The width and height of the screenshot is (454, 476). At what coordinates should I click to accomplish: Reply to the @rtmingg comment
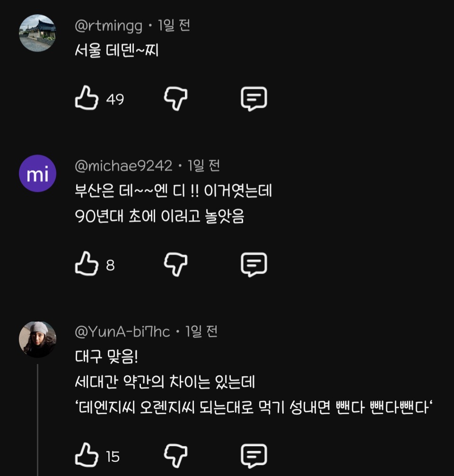pyautogui.click(x=254, y=99)
